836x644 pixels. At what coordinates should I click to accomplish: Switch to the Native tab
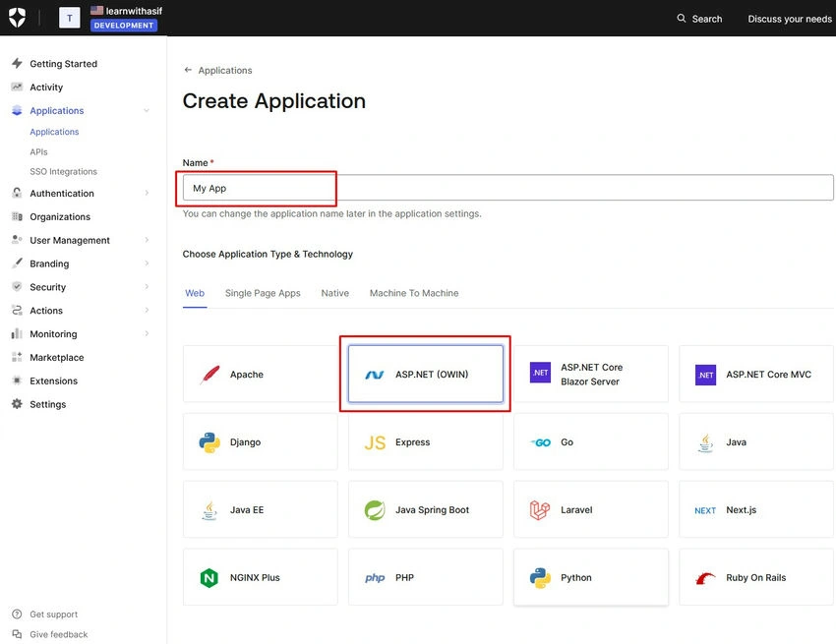(x=334, y=293)
